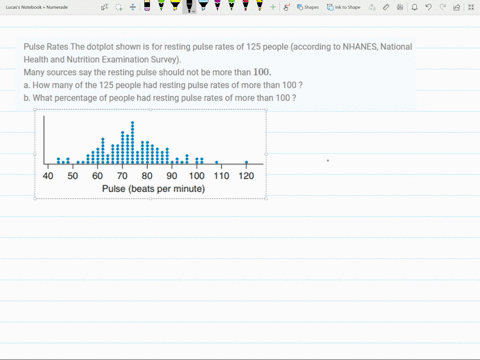Pick the green pen between magenta and red pens
The height and width of the screenshot is (360, 480).
231,6
